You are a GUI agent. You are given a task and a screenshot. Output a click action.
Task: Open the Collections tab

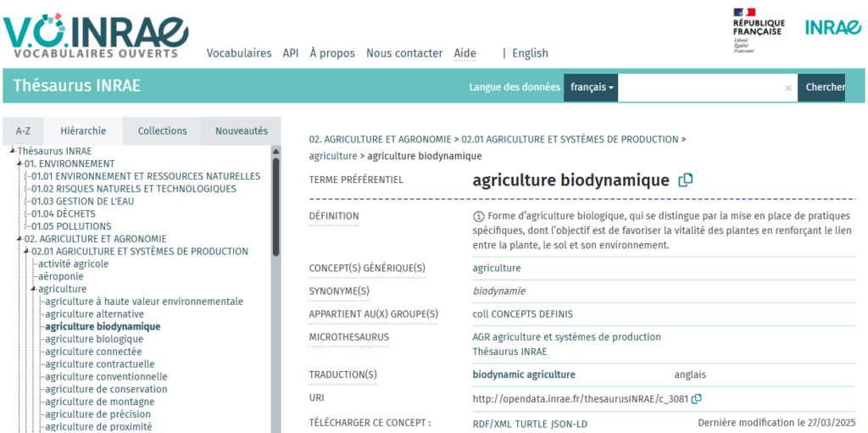162,131
